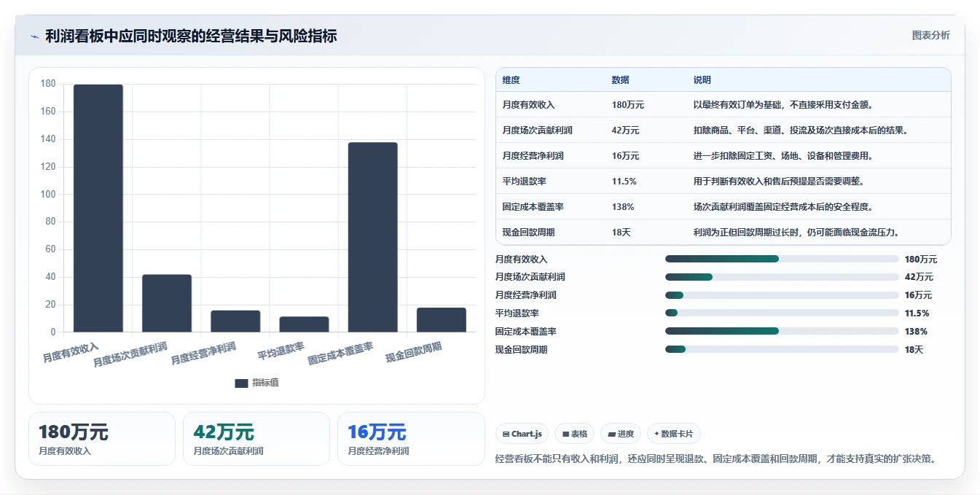Click the dashboard title 利润看板中应同时观察
Viewport: 980px width, 495px height.
point(191,36)
